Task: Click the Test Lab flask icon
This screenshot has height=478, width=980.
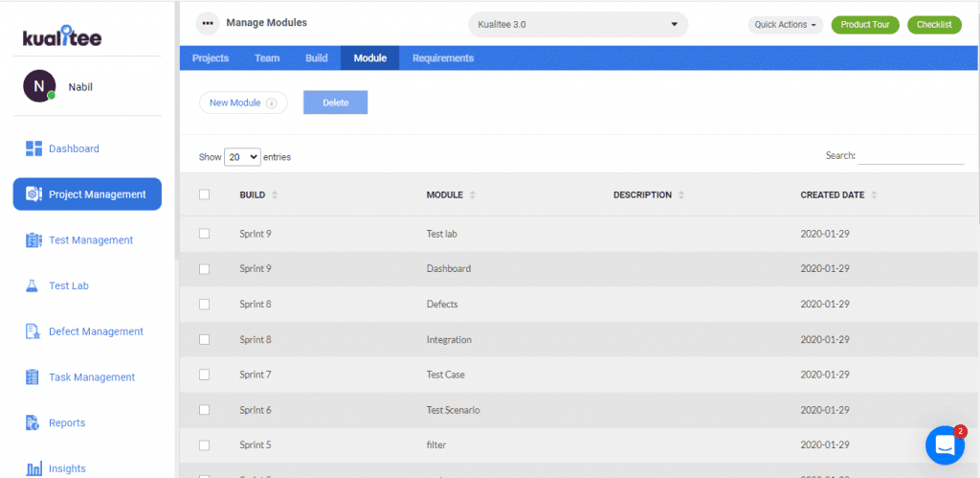Action: tap(32, 285)
